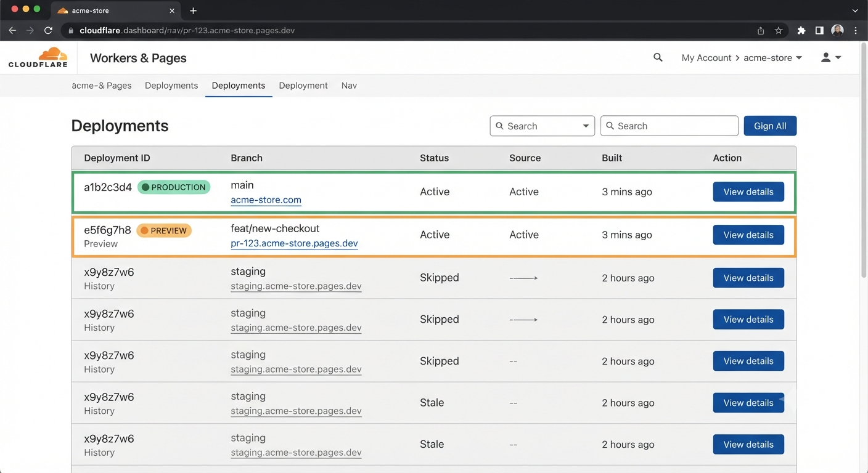The width and height of the screenshot is (868, 473).
Task: Click the page vertical scrollbar
Action: [x=864, y=160]
